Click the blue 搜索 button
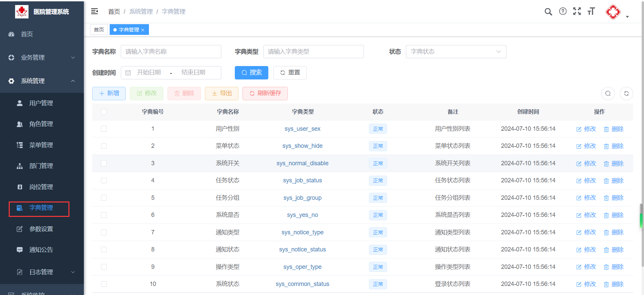644x295 pixels. [x=251, y=73]
